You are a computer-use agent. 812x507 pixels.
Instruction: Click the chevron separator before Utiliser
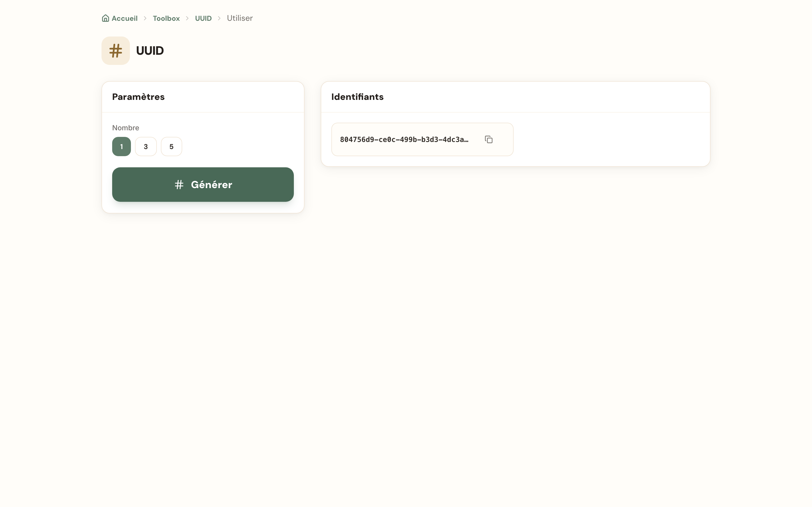(x=219, y=18)
